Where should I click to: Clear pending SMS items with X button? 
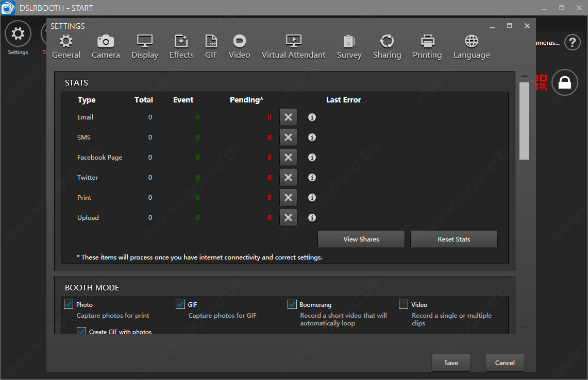(x=288, y=137)
